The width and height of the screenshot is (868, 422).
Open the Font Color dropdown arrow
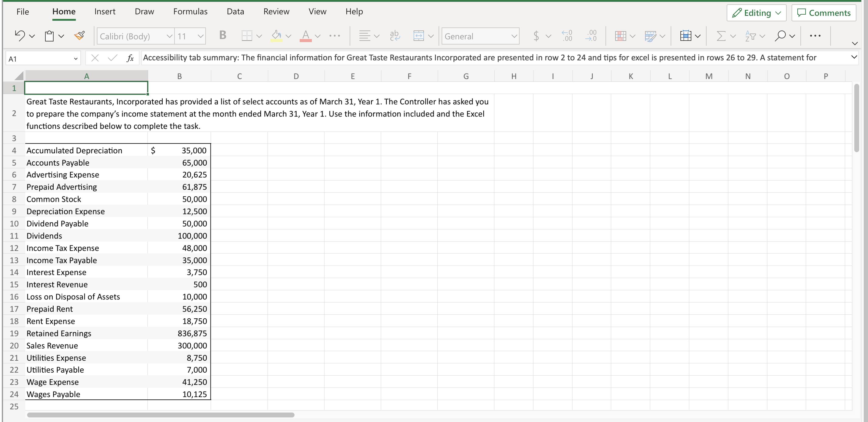[318, 36]
